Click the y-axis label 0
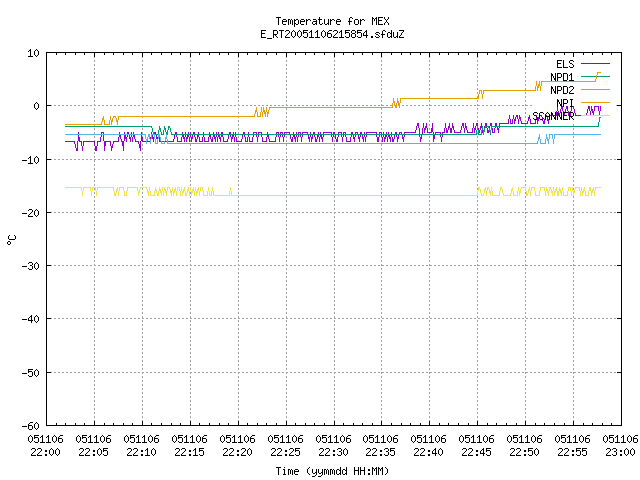Screen dimensions: 640x480 tap(37, 106)
